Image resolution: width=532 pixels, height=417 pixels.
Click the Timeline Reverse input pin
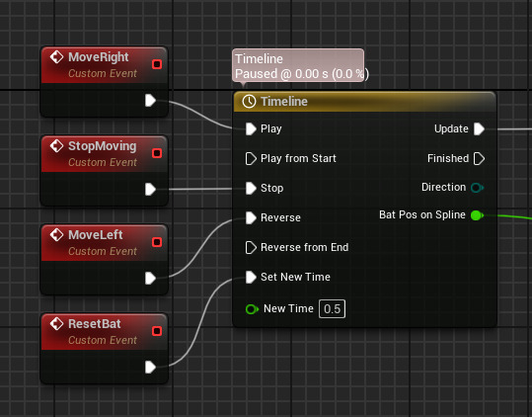click(251, 217)
